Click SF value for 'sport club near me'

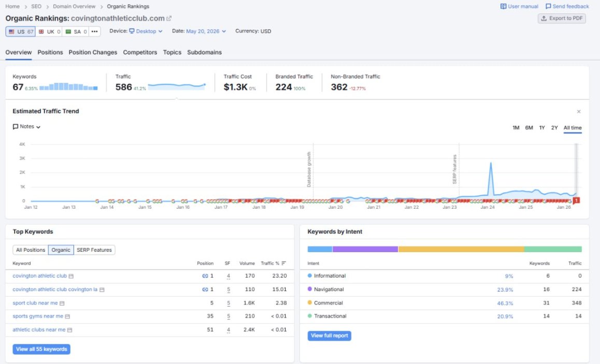[x=228, y=303]
